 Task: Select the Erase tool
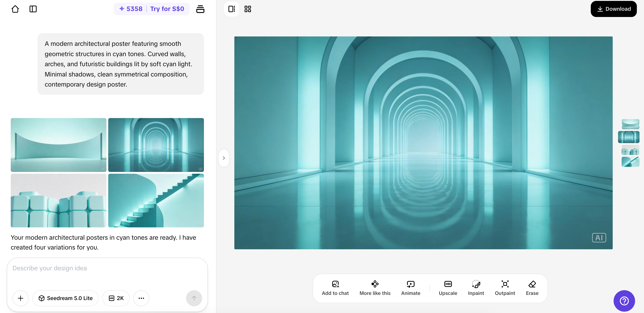click(532, 288)
